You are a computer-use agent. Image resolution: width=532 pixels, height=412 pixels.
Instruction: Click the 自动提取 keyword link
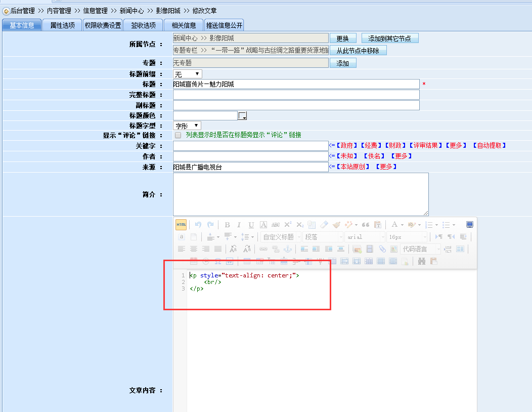pyautogui.click(x=489, y=145)
